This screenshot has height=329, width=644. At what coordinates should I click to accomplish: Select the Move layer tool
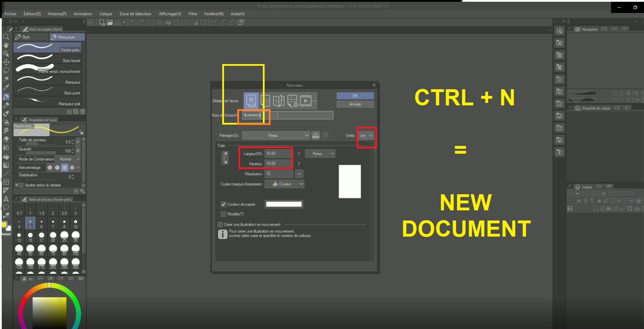pos(6,62)
